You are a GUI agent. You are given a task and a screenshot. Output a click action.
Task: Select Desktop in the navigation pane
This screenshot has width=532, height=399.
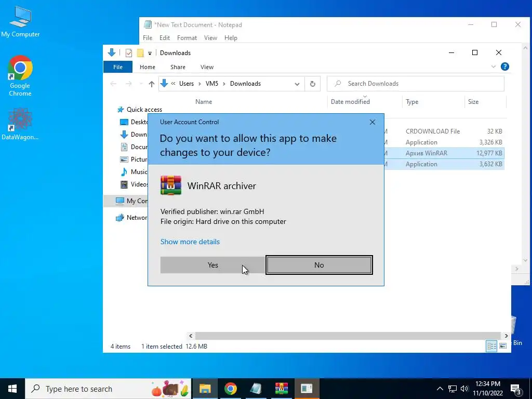pos(135,122)
